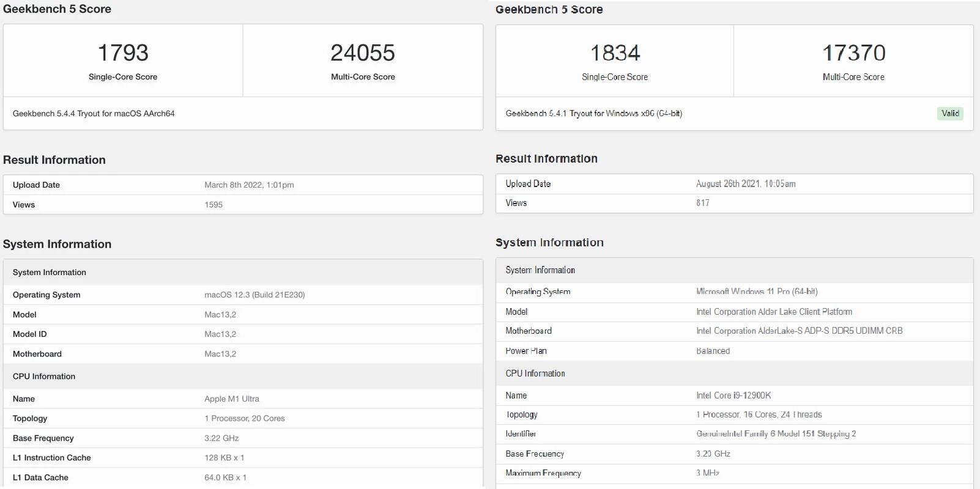Click topology '1 Processor, 16 Cores, 24 Threads'
The width and height of the screenshot is (980, 489).
click(x=759, y=414)
